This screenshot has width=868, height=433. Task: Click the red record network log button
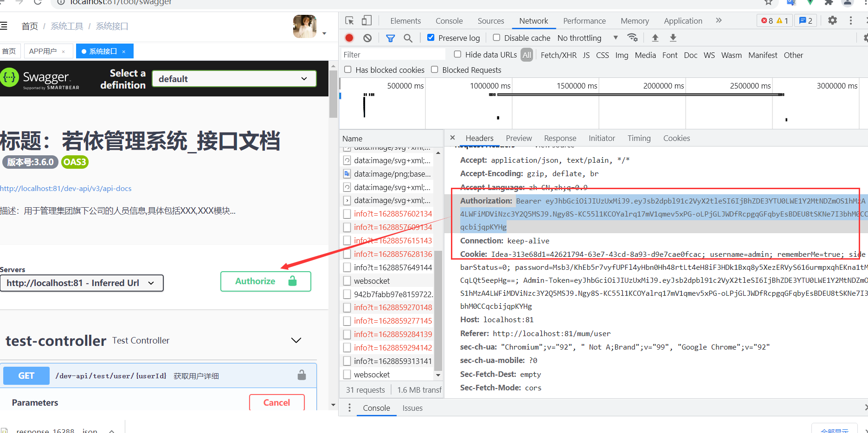pos(349,38)
